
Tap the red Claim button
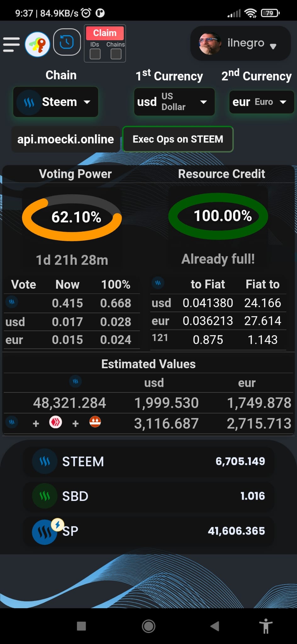click(x=105, y=33)
